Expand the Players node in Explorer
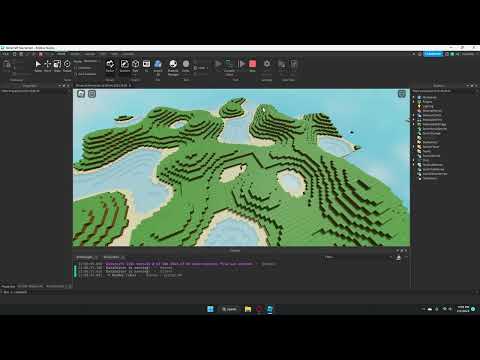Viewport: 480px width, 360px height. click(x=414, y=102)
